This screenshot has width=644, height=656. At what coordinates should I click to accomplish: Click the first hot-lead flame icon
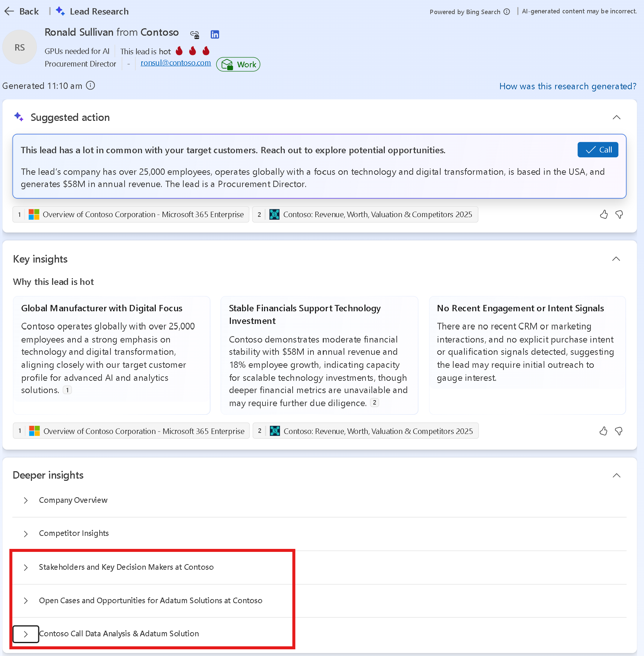tap(179, 51)
